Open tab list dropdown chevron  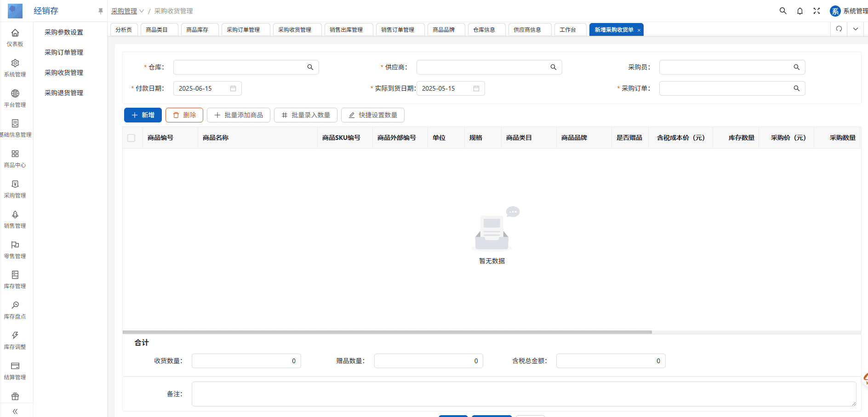tap(856, 29)
